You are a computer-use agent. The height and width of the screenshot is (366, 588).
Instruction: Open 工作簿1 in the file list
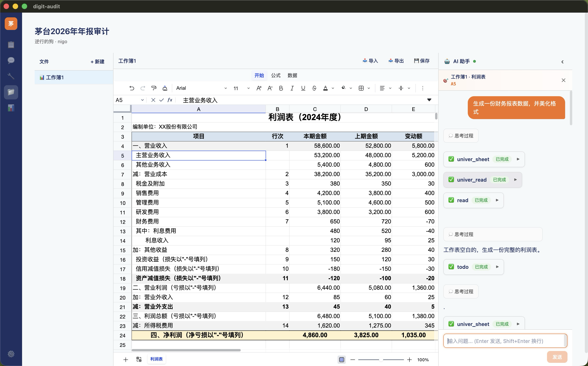[74, 77]
